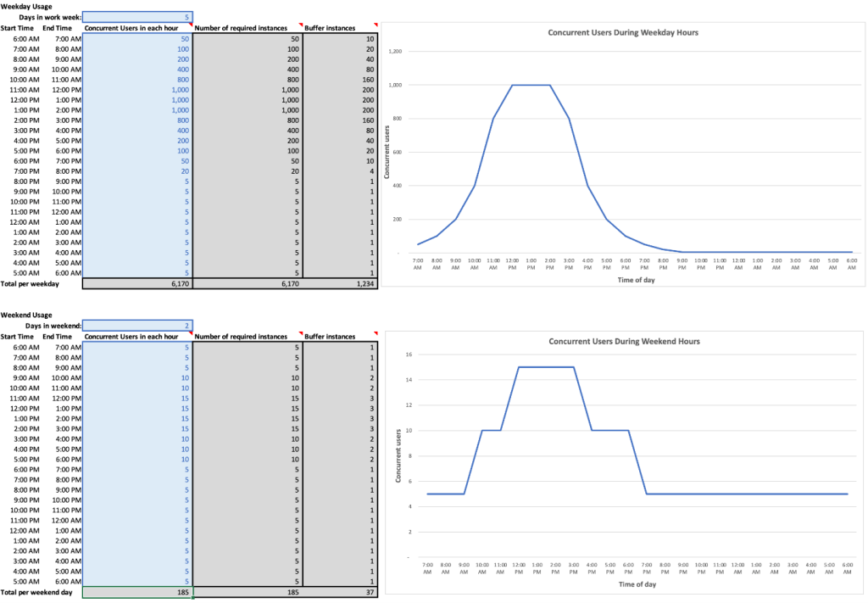Select the 'Concurrent Users During Weekend Hours' chart title
Viewport: 868px width, 603px height.
[x=624, y=341]
